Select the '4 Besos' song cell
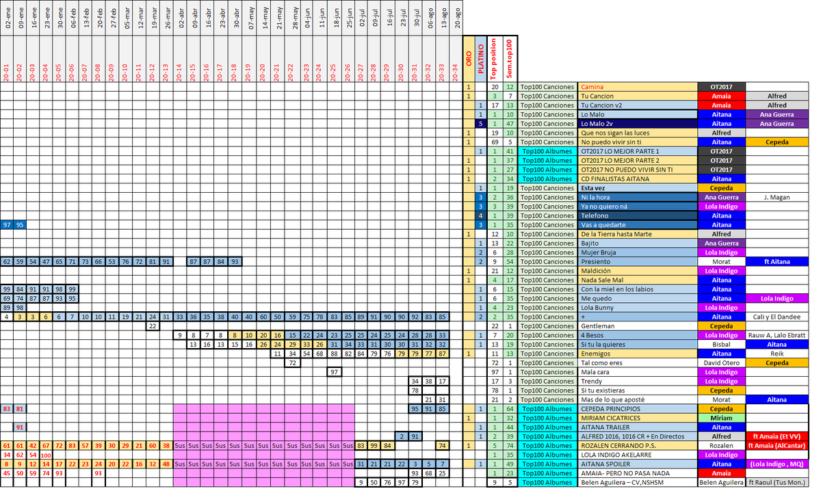This screenshot has width=821, height=504. point(637,335)
